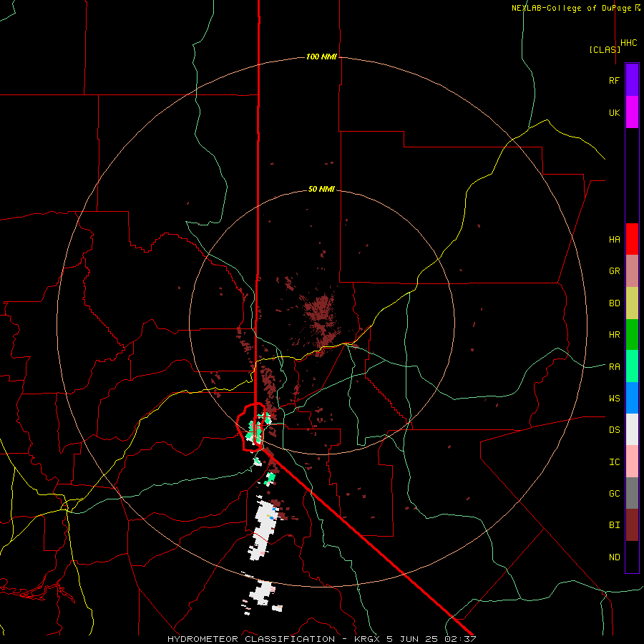Select the GR legend color block

coord(632,271)
